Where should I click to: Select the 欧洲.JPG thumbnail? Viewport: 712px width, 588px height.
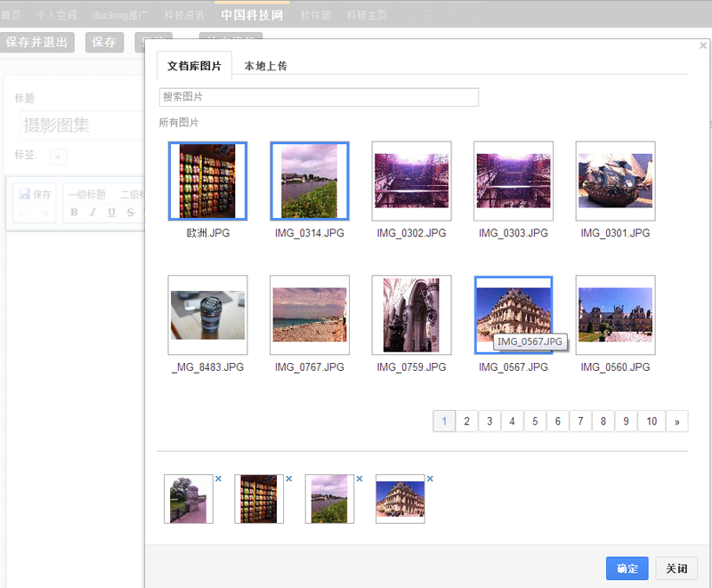(207, 181)
